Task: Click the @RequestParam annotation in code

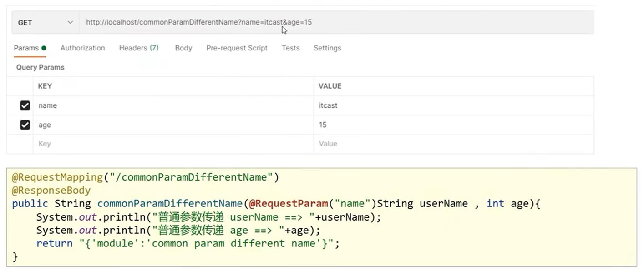Action: pos(289,203)
